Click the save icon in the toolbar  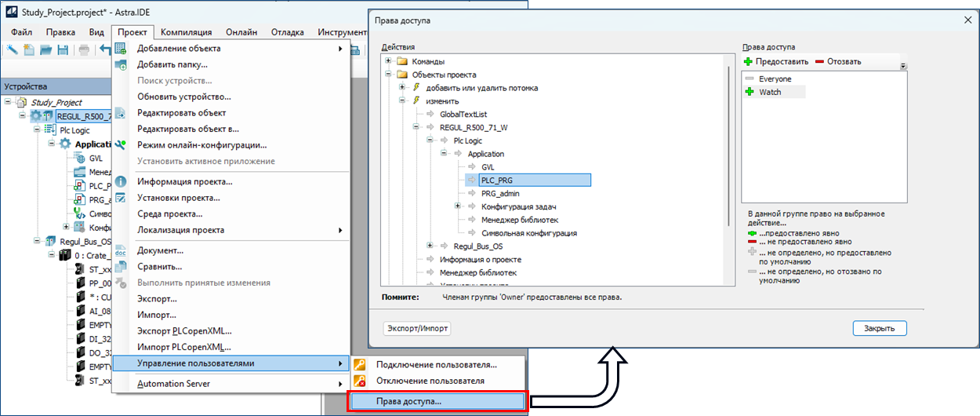pyautogui.click(x=61, y=50)
